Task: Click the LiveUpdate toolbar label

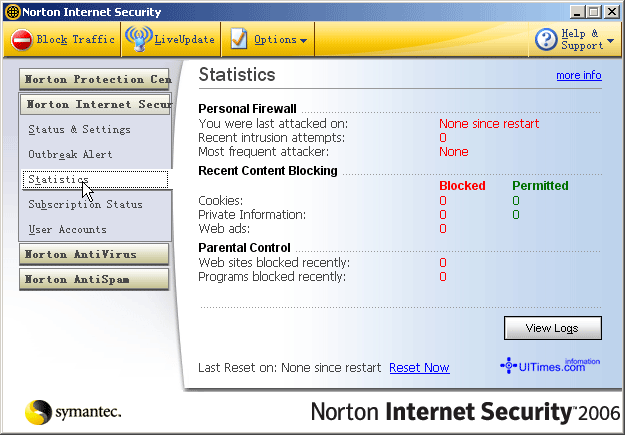Action: tap(185, 39)
